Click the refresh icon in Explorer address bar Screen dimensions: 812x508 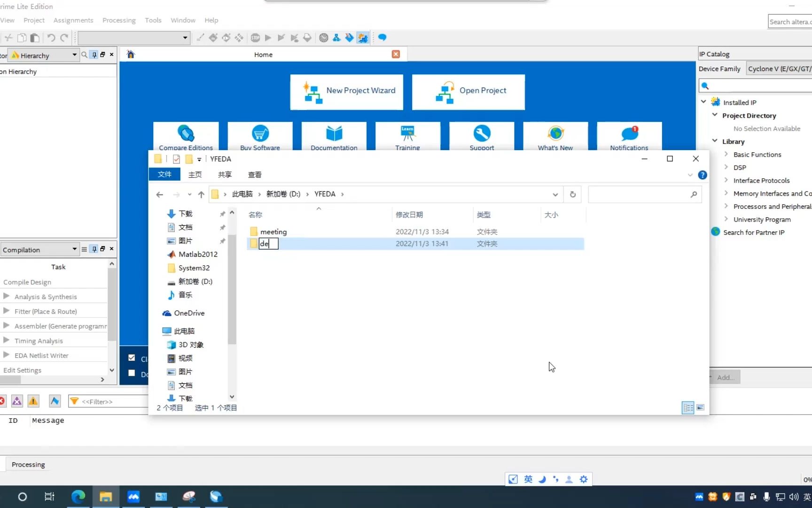tap(573, 194)
